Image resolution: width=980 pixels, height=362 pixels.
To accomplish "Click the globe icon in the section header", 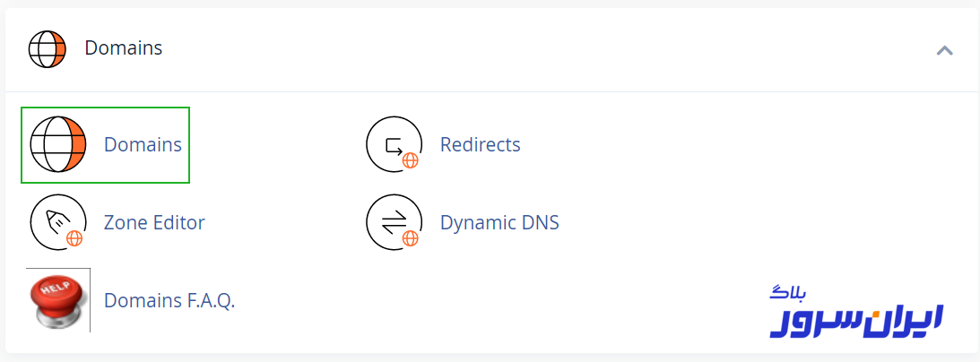I will pos(48,48).
